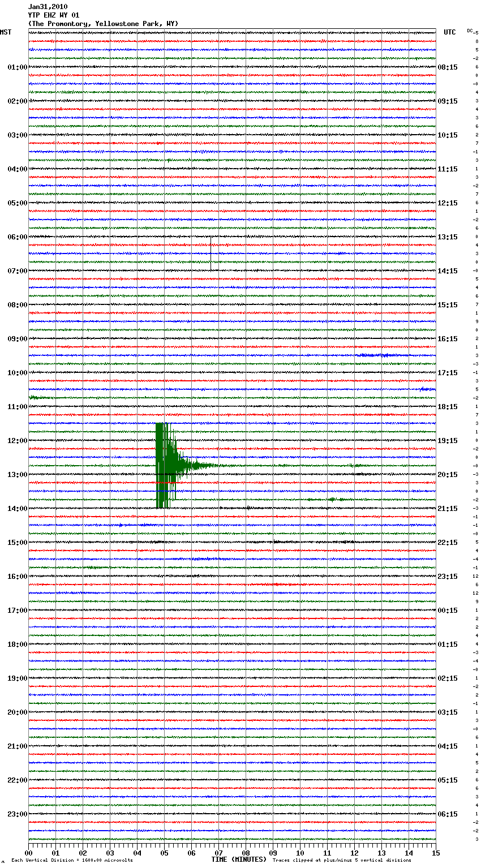Click the "10:00" MST time label

[x=18, y=373]
